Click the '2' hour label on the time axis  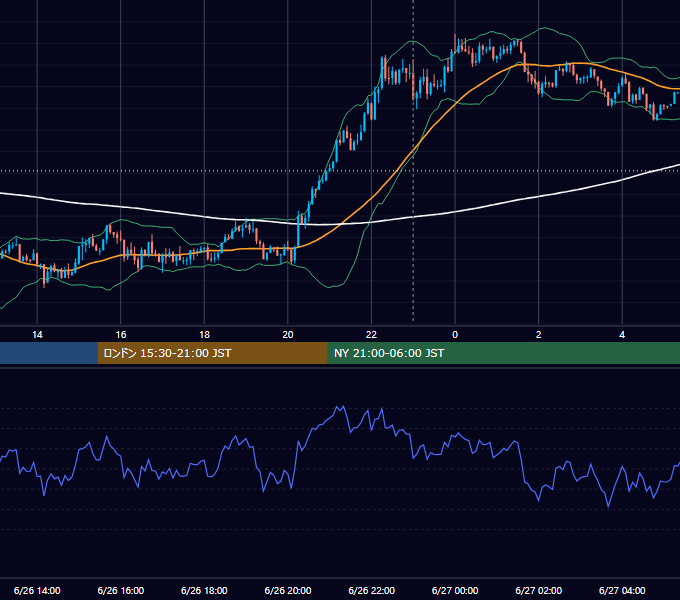pyautogui.click(x=539, y=335)
